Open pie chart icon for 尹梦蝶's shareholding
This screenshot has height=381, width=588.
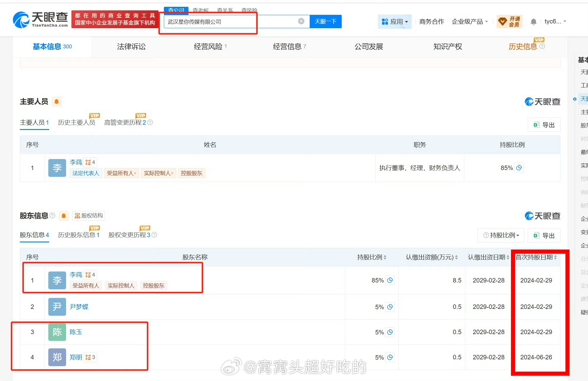pos(390,307)
